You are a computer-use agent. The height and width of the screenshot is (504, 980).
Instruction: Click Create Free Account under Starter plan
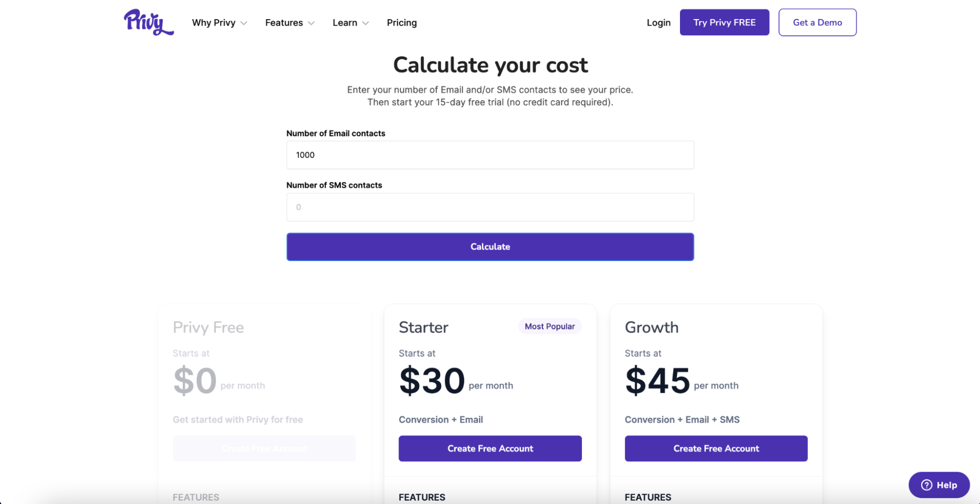tap(490, 448)
